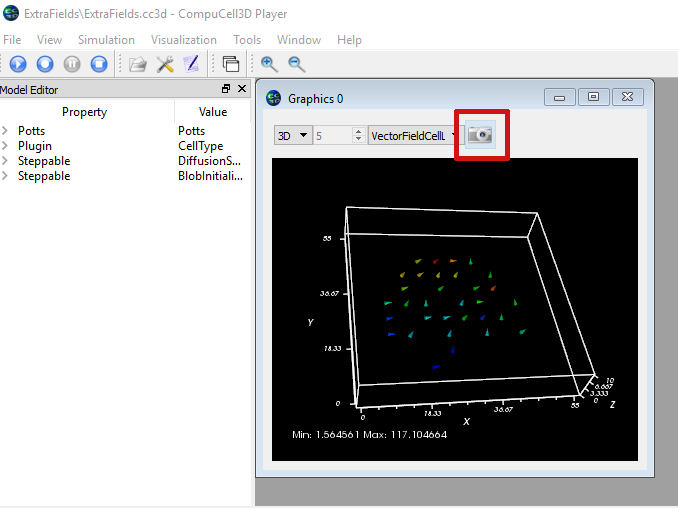The height and width of the screenshot is (508, 678).
Task: Zoom out using the magnifier minus
Action: (297, 64)
